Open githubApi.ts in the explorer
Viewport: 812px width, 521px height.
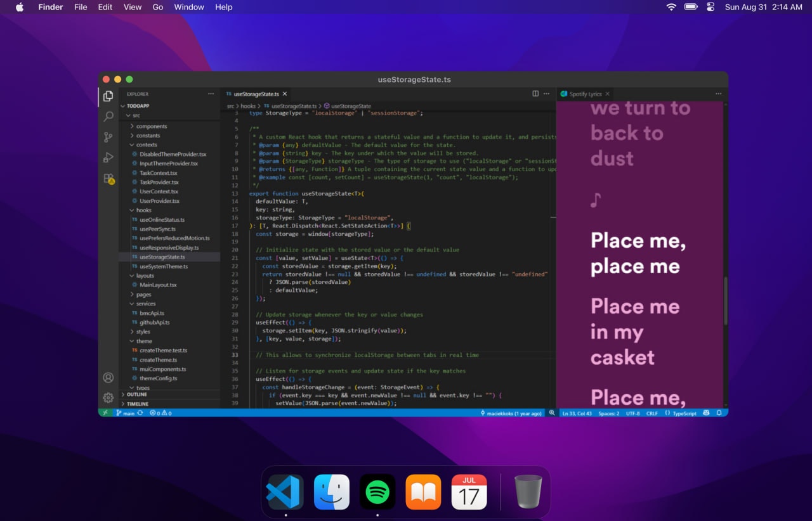pos(169,322)
